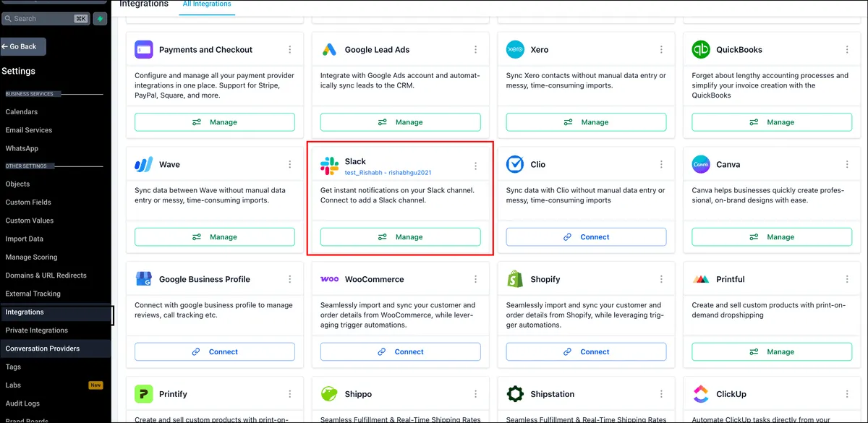Image resolution: width=868 pixels, height=423 pixels.
Task: Open Shippo card three-dot menu
Action: 476,394
